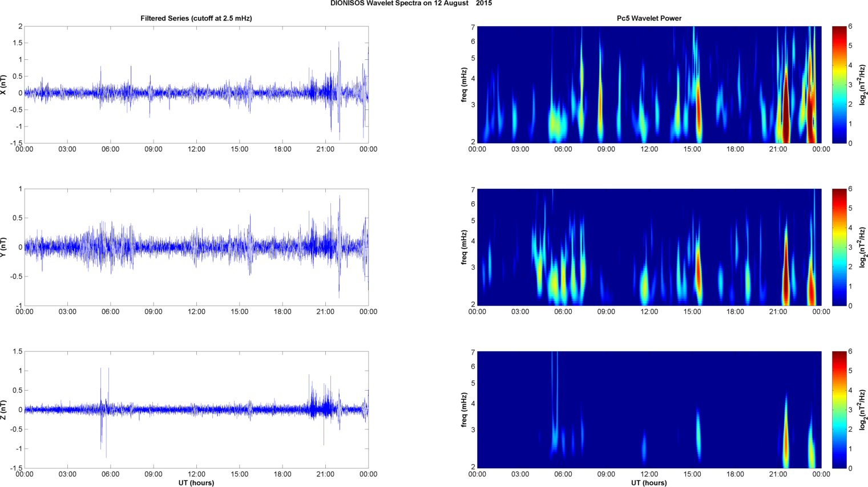This screenshot has height=487, width=868.
Task: Click the 12:00 tick under X time series
Action: pyautogui.click(x=196, y=149)
